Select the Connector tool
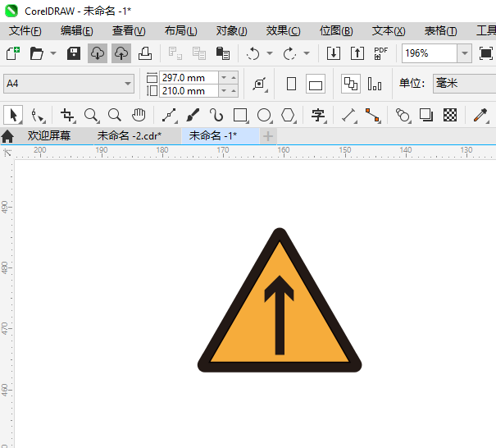This screenshot has width=496, height=448. tap(373, 115)
